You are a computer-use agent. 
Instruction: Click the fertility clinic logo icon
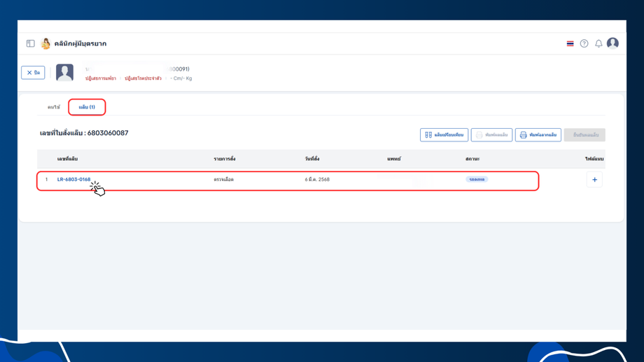coord(45,43)
